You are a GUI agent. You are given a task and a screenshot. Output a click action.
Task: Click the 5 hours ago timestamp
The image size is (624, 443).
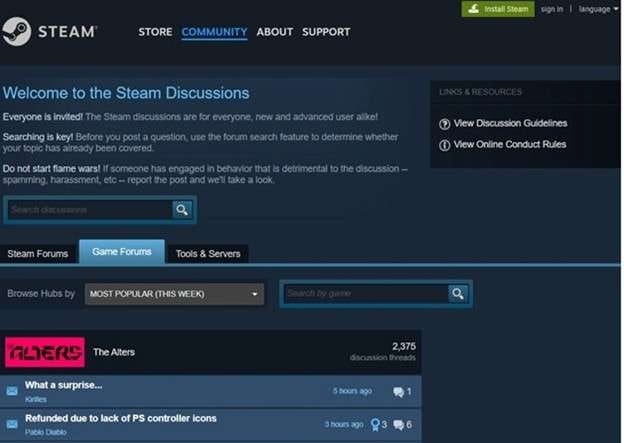353,391
